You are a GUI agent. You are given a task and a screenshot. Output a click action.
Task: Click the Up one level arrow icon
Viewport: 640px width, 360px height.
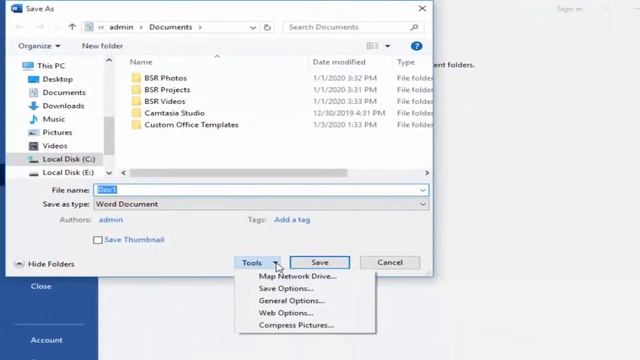click(x=72, y=27)
